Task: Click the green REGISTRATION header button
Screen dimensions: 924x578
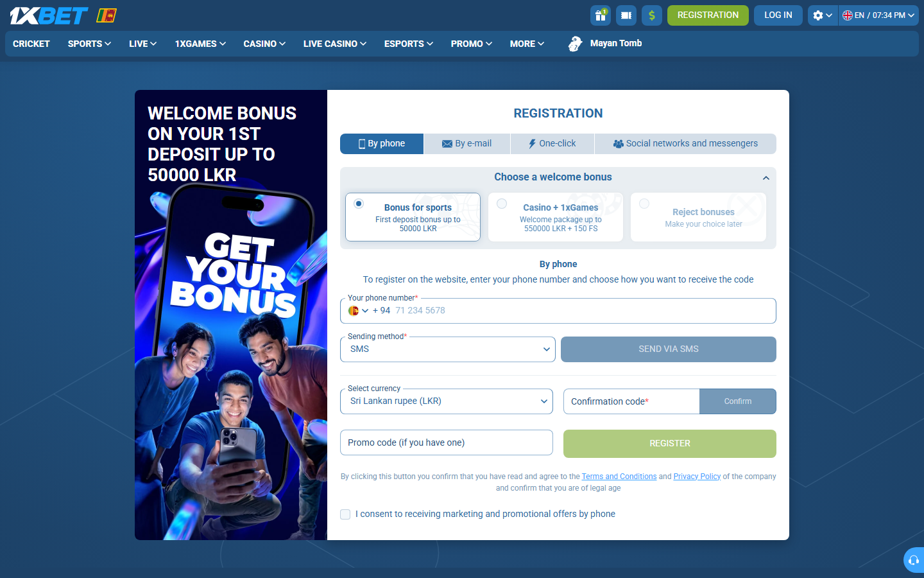Action: point(708,15)
